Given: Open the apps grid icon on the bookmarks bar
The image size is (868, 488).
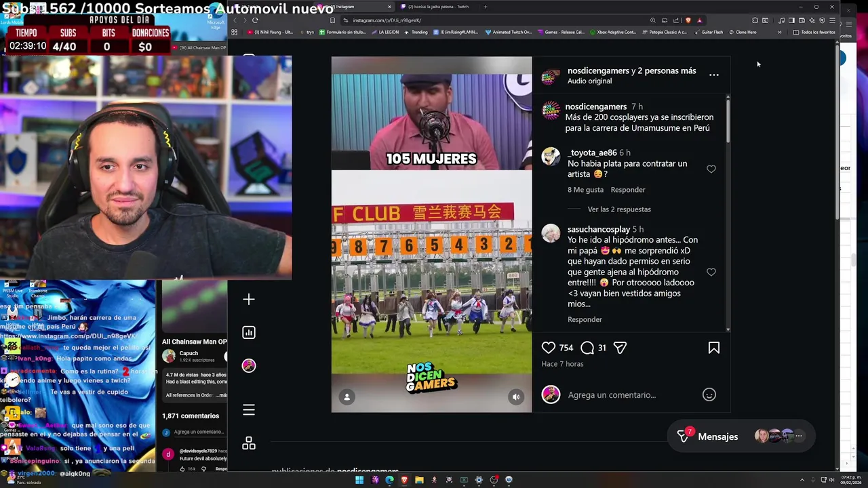Looking at the screenshot, I should (235, 32).
